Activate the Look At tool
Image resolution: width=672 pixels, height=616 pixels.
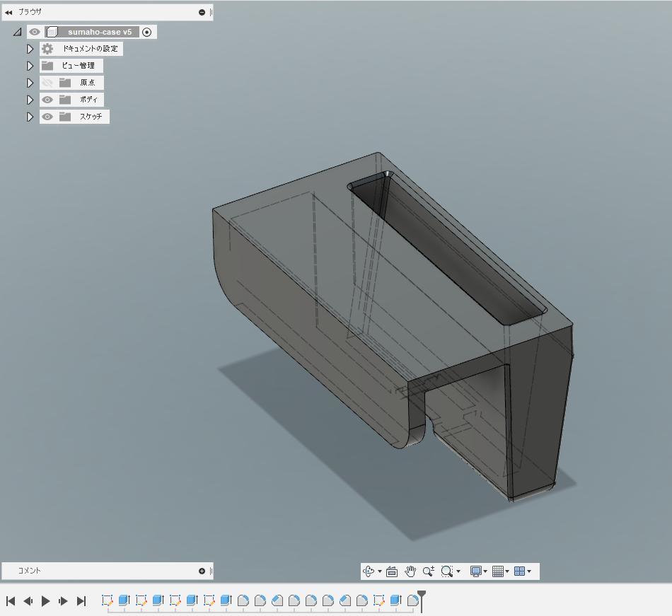392,571
